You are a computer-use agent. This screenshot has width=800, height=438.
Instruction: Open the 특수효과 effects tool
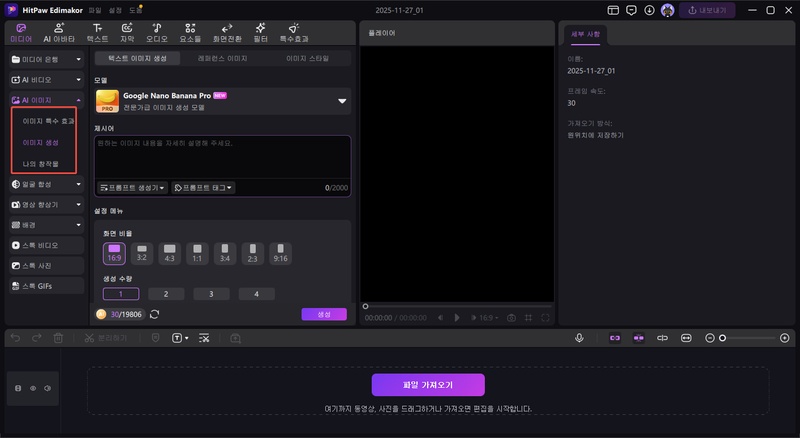pos(294,33)
